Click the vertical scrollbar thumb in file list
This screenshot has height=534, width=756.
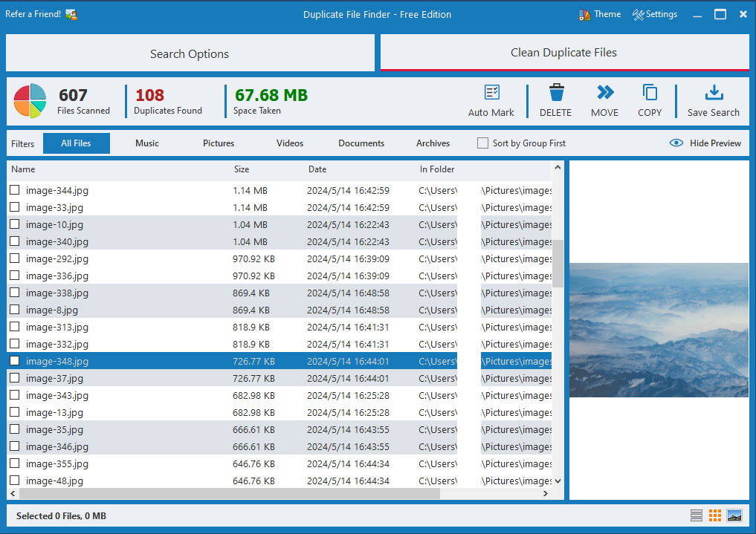point(558,264)
